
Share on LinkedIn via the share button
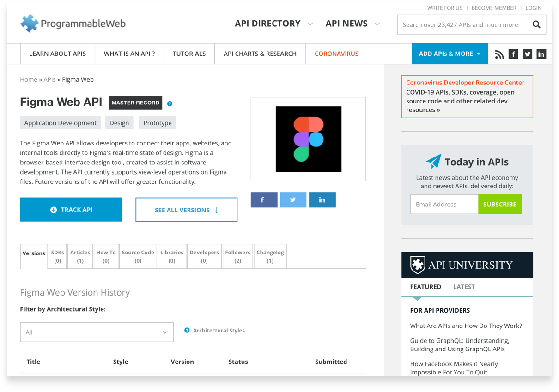point(322,200)
